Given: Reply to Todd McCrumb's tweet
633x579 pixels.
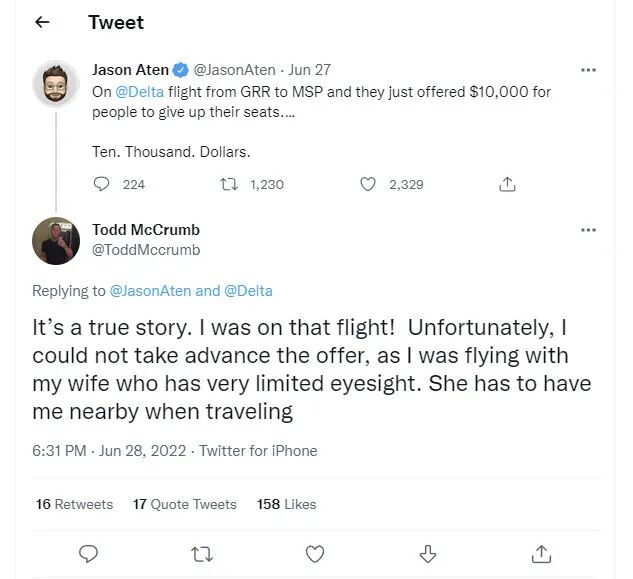Looking at the screenshot, I should tap(88, 553).
